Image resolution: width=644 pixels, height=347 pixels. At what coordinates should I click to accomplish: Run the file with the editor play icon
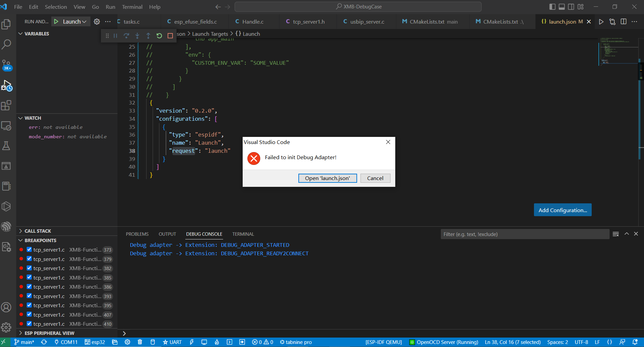(x=601, y=22)
